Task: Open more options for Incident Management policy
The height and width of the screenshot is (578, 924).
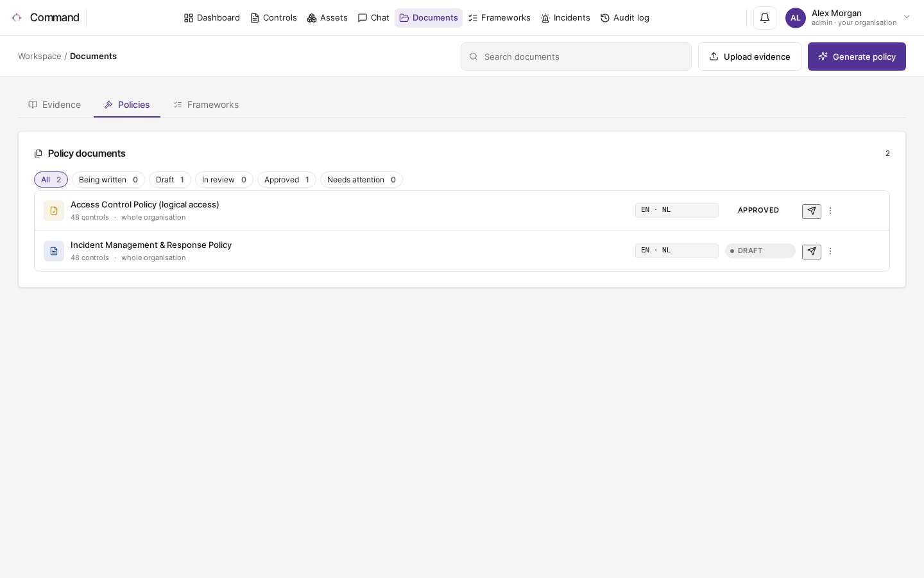Action: (830, 251)
